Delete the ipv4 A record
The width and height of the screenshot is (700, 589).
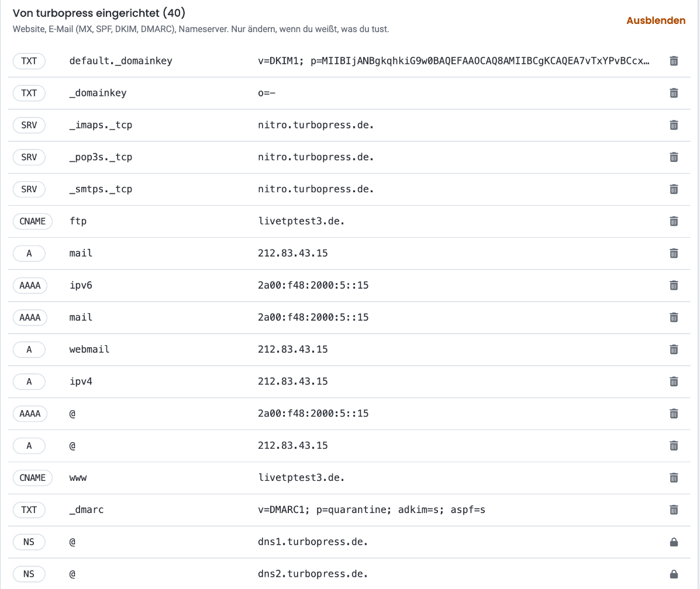(674, 382)
